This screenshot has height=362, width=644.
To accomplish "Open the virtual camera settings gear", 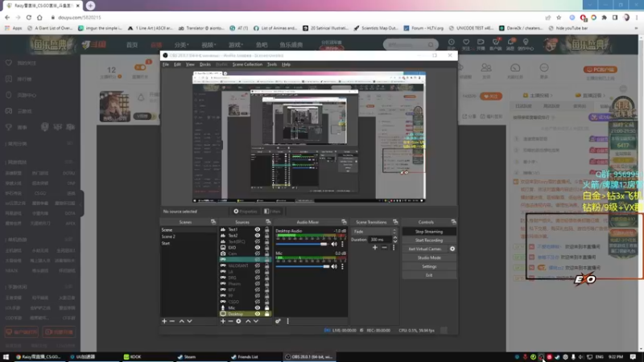I will coord(452,249).
